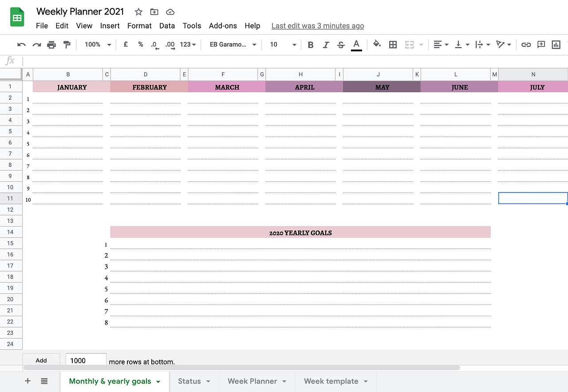This screenshot has height=392, width=568.
Task: Open the font family dropdown
Action: 231,44
